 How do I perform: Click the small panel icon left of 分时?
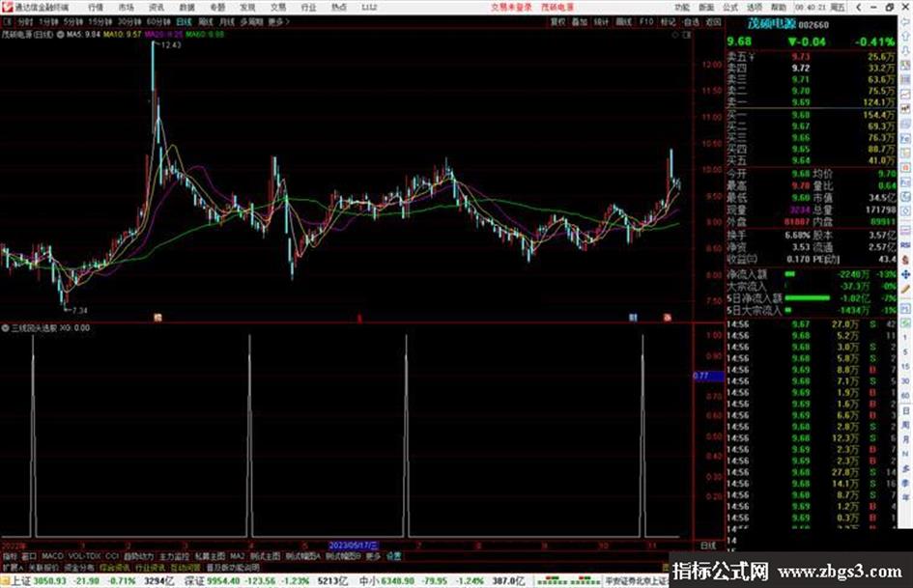coord(8,21)
